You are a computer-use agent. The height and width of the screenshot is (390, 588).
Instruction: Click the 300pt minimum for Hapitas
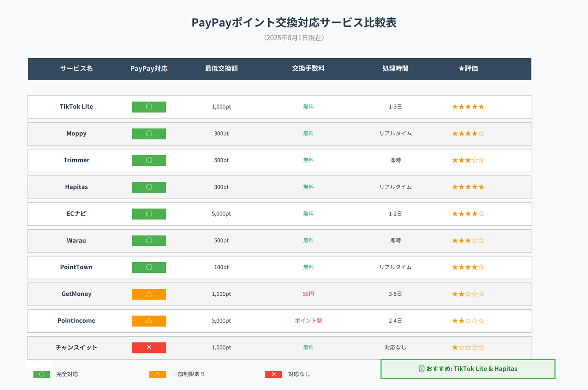[222, 187]
